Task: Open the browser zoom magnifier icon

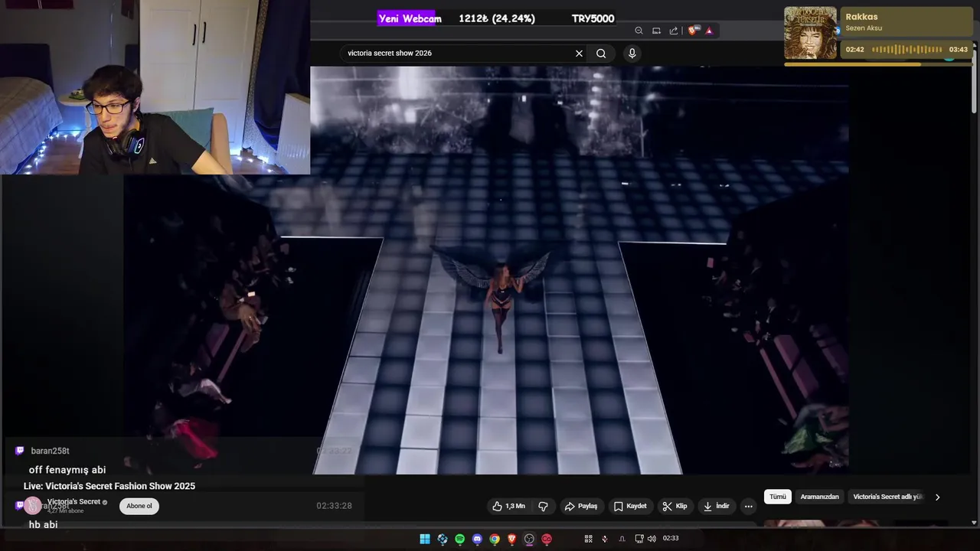Action: tap(639, 31)
